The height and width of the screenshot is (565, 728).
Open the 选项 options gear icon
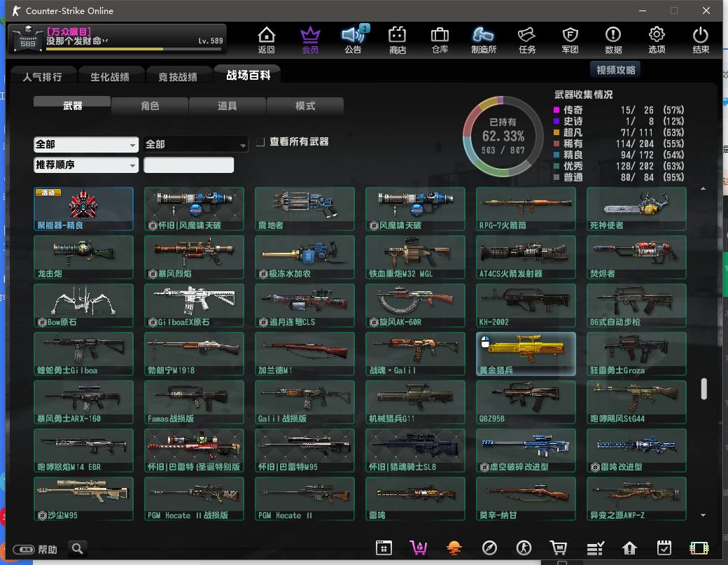coord(657,40)
